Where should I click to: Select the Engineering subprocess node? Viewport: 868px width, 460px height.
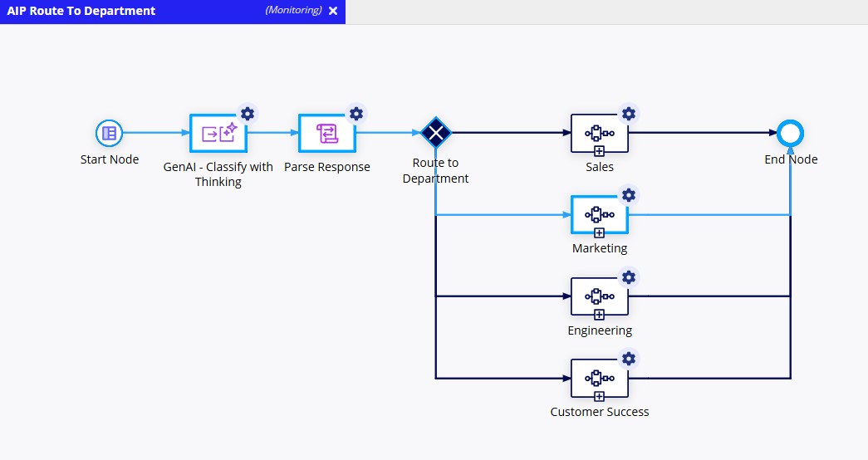(600, 296)
